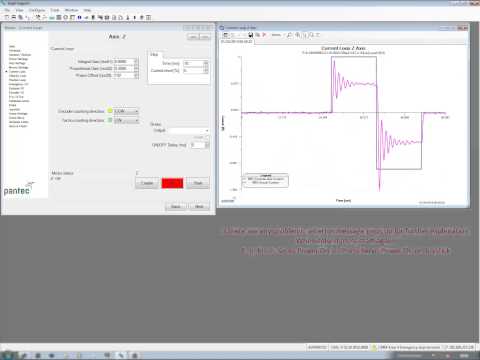This screenshot has width=480, height=360.
Task: Click the red arrow icon in graph toolbar
Action: pyautogui.click(x=264, y=35)
